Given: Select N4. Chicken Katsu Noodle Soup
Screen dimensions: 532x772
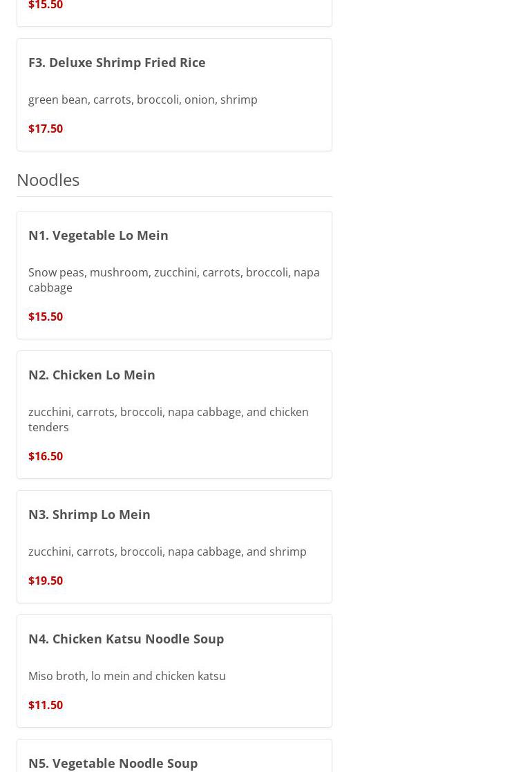Looking at the screenshot, I should [x=126, y=639].
